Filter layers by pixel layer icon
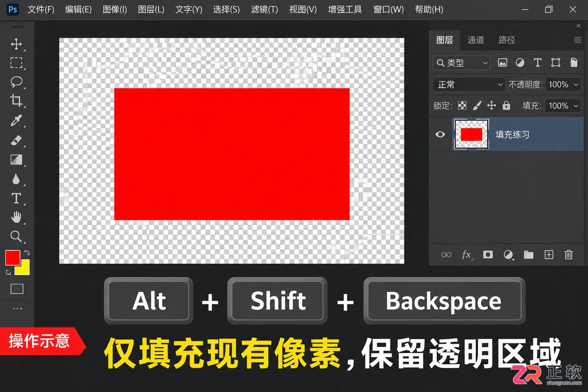This screenshot has height=392, width=588. (x=503, y=62)
